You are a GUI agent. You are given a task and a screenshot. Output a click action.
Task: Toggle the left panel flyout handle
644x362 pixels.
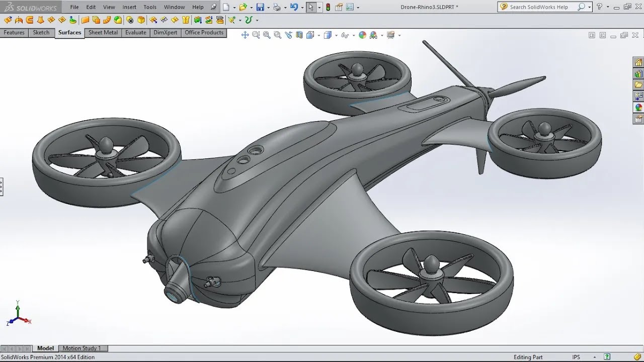coord(2,187)
